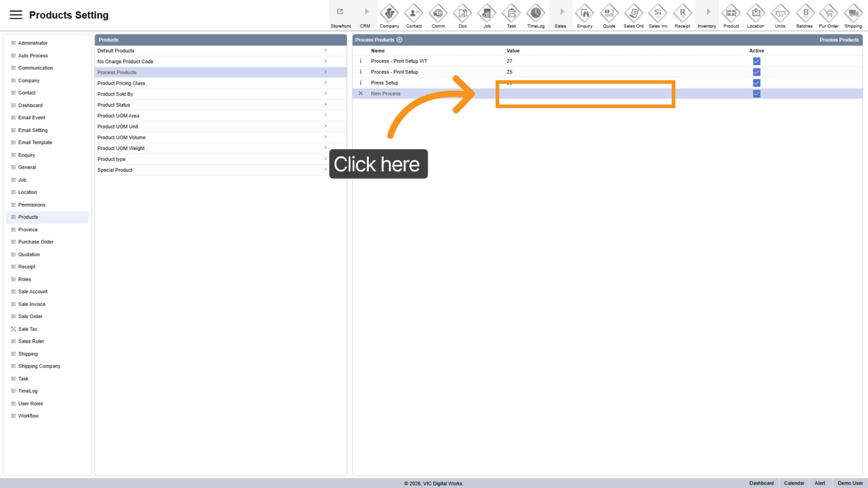Expand No Charge Product Code chevron

[326, 61]
